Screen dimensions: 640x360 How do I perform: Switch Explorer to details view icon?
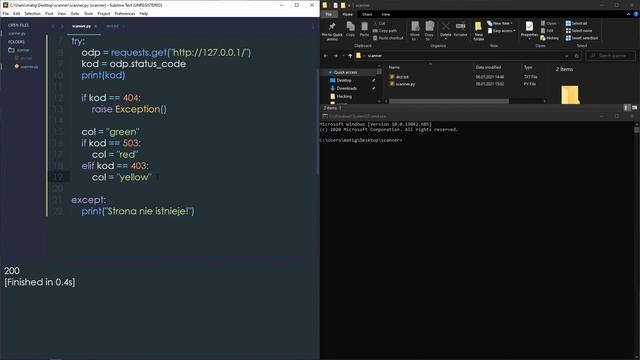point(627,108)
